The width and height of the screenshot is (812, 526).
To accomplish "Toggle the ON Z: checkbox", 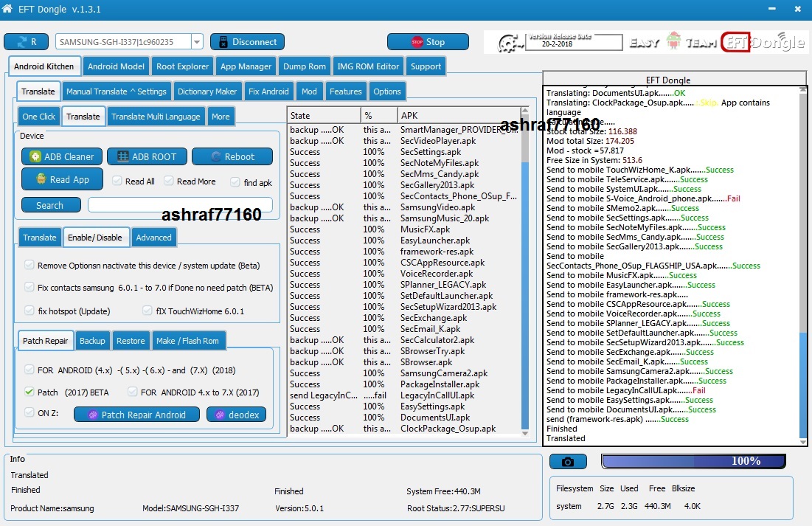I will pos(29,412).
